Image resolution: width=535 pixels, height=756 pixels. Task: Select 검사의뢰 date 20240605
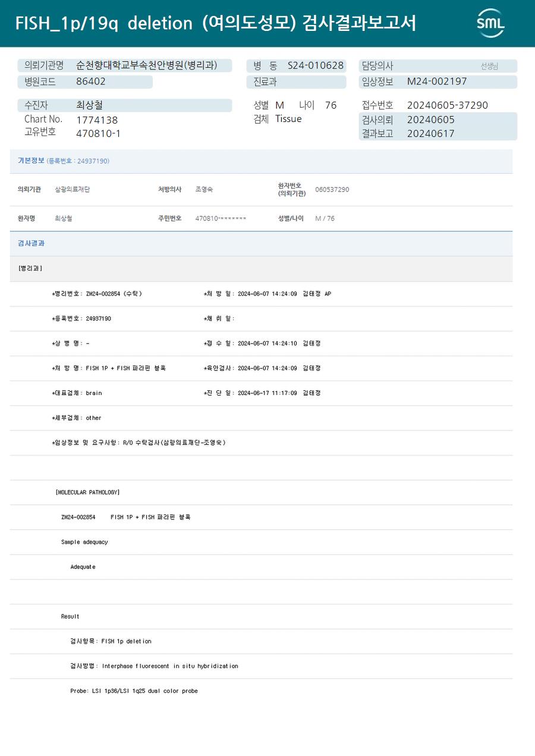(431, 120)
